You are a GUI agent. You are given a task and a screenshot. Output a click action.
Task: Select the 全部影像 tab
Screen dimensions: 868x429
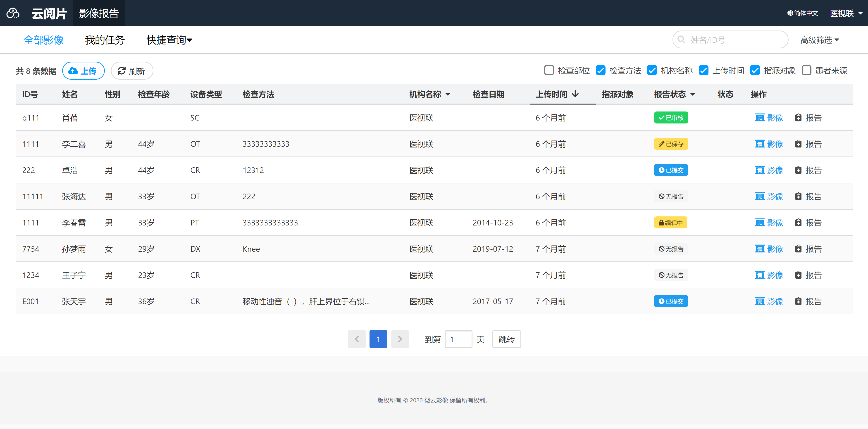pyautogui.click(x=43, y=40)
